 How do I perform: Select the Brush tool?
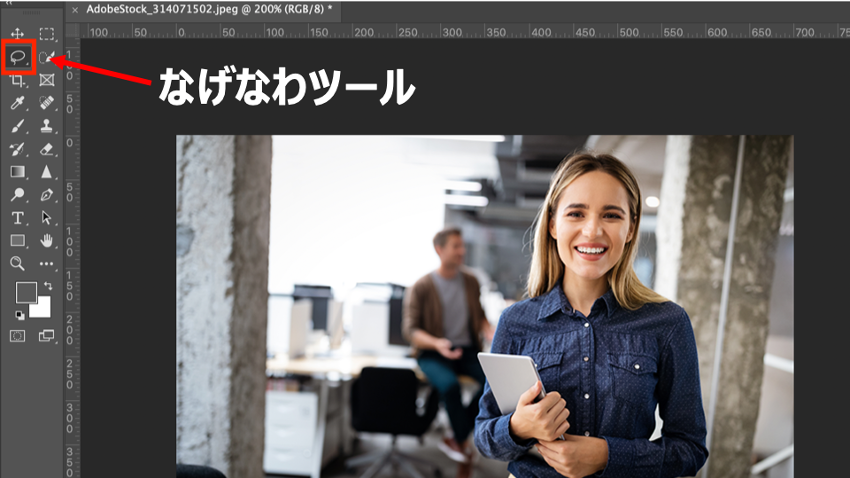pos(17,126)
